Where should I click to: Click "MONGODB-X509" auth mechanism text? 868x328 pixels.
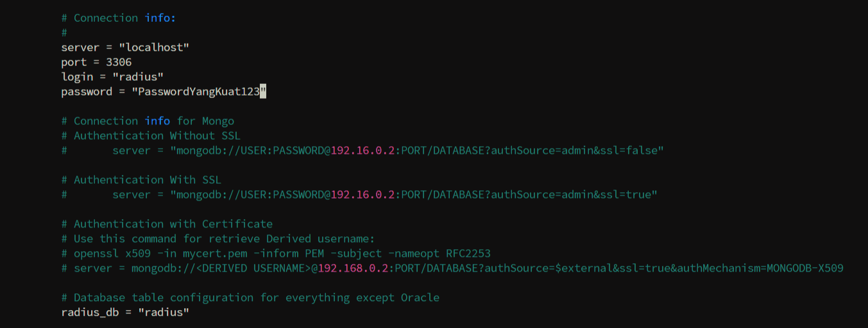click(x=805, y=268)
